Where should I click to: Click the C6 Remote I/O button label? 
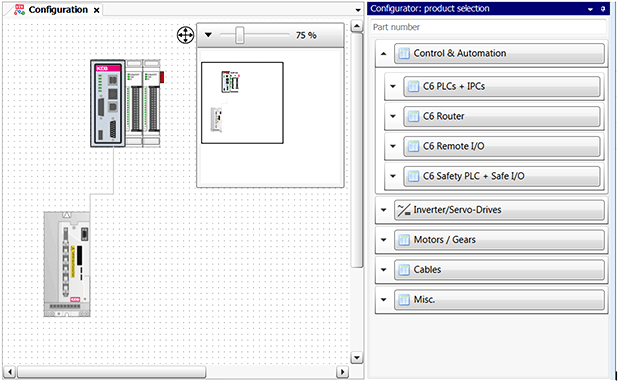point(454,146)
